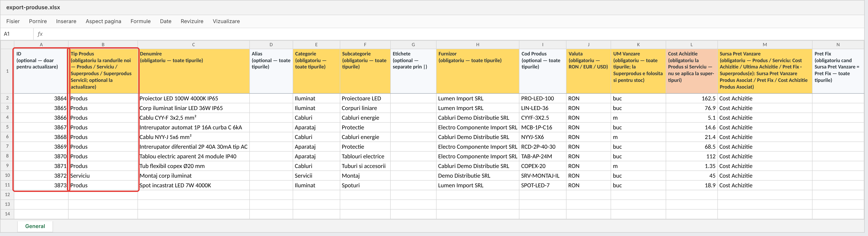Open the Revizuire menu
Screen dimensions: 868x236
tap(192, 21)
